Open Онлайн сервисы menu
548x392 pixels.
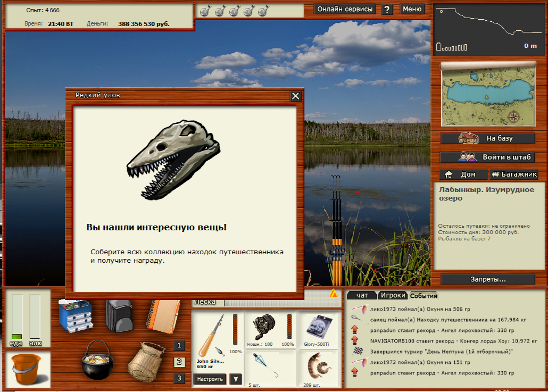coord(345,9)
